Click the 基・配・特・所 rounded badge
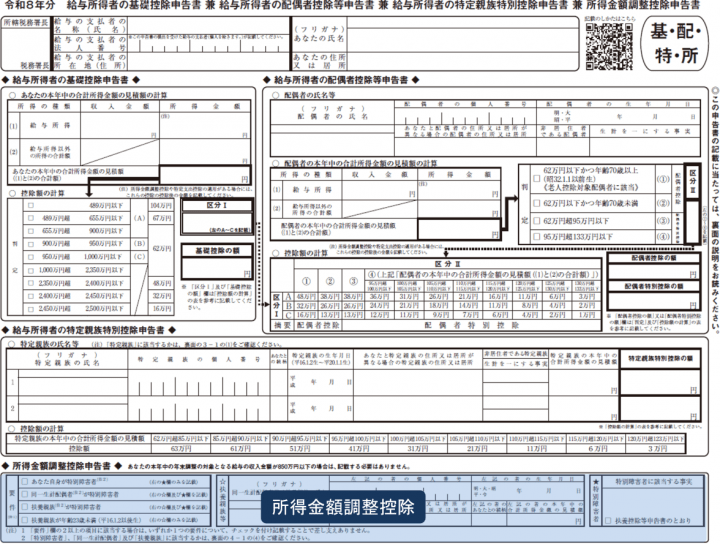 pyautogui.click(x=675, y=44)
